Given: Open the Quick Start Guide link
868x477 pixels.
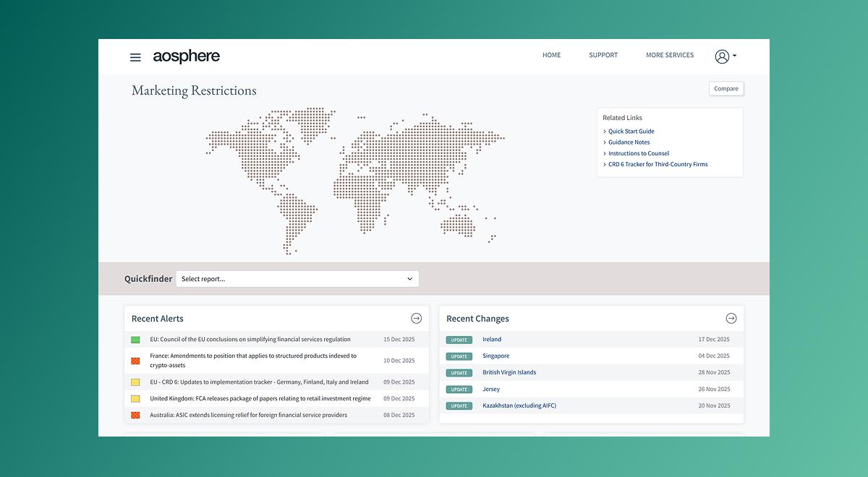Looking at the screenshot, I should pos(631,132).
